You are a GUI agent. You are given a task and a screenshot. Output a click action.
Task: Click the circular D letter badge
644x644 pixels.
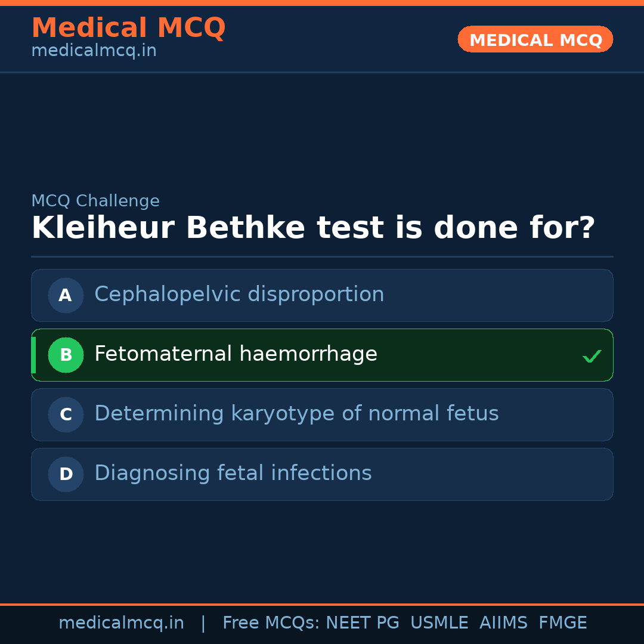(66, 474)
